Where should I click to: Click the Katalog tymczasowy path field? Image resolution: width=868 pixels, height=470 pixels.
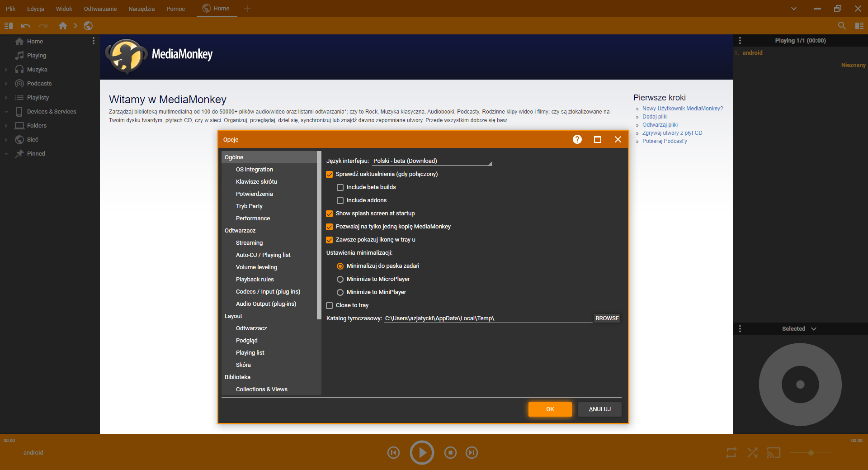click(488, 318)
